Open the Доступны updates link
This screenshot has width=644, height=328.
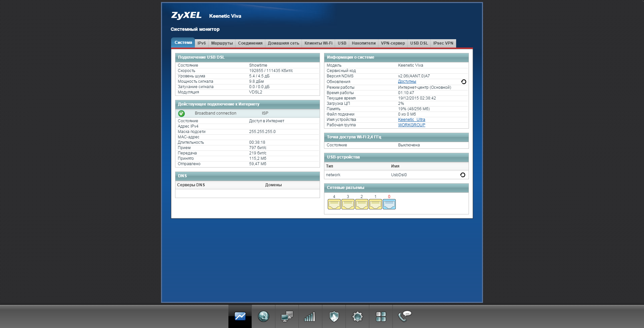click(407, 81)
